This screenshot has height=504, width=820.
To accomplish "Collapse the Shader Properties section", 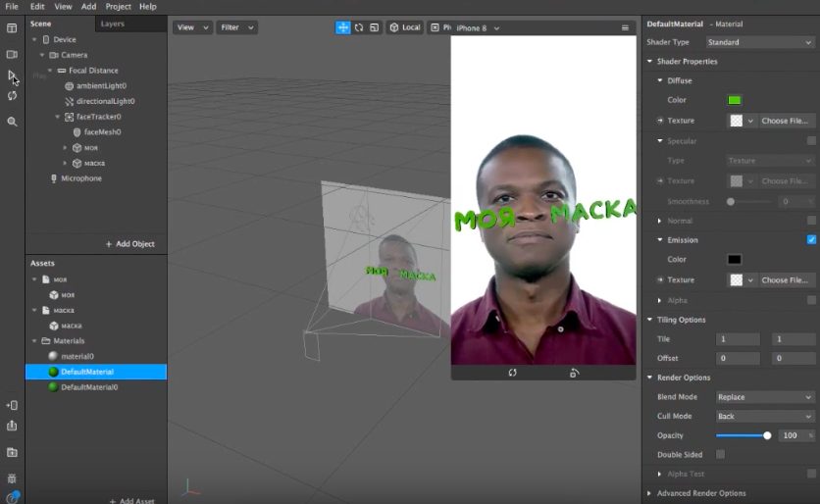I will [650, 61].
